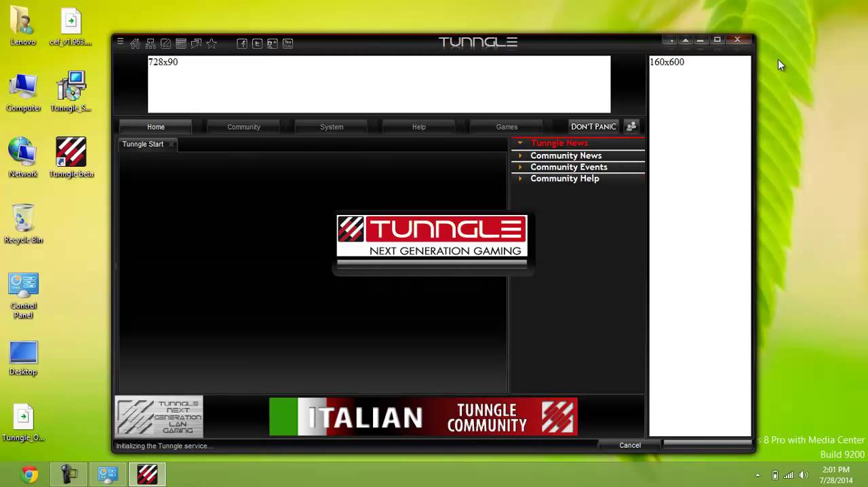The image size is (868, 487).
Task: Open Google Chrome from the taskbar
Action: [x=29, y=475]
